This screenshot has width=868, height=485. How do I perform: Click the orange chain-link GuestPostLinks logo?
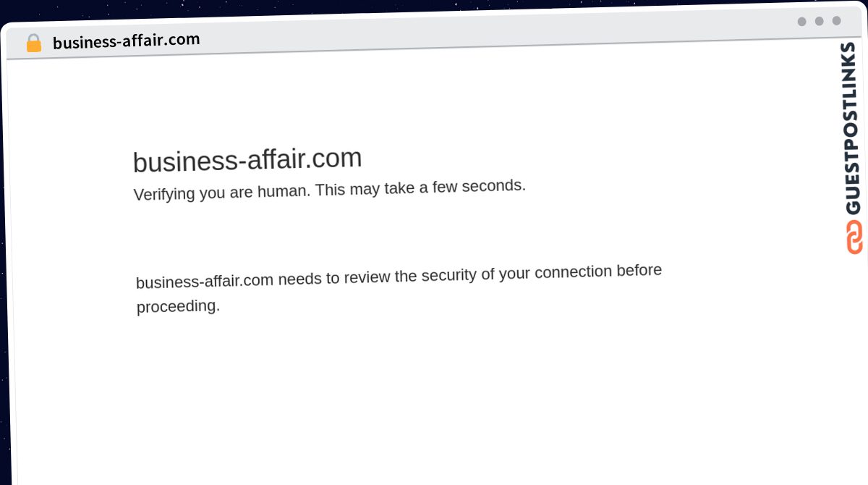pyautogui.click(x=854, y=237)
